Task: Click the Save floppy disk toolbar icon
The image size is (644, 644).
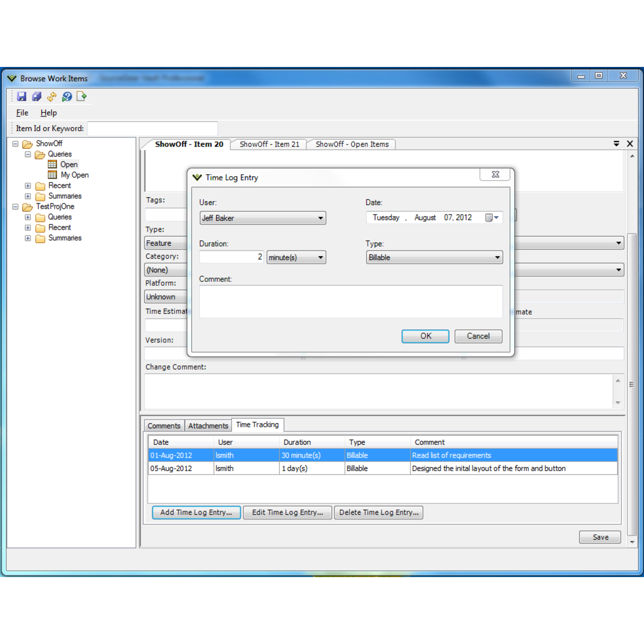Action: point(21,97)
